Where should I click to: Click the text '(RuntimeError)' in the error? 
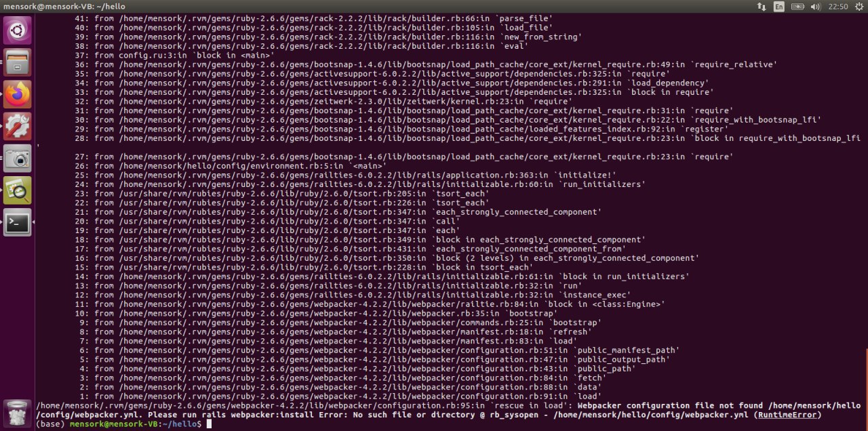[x=789, y=415]
